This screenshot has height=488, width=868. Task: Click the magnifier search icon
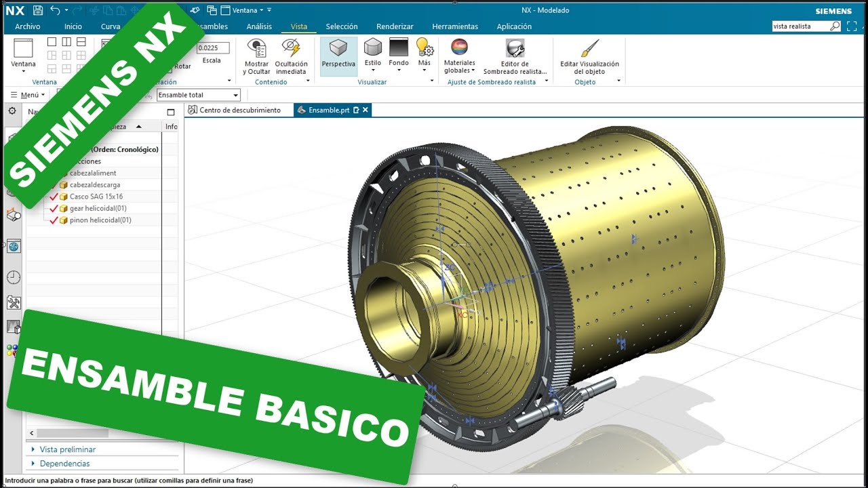(835, 26)
